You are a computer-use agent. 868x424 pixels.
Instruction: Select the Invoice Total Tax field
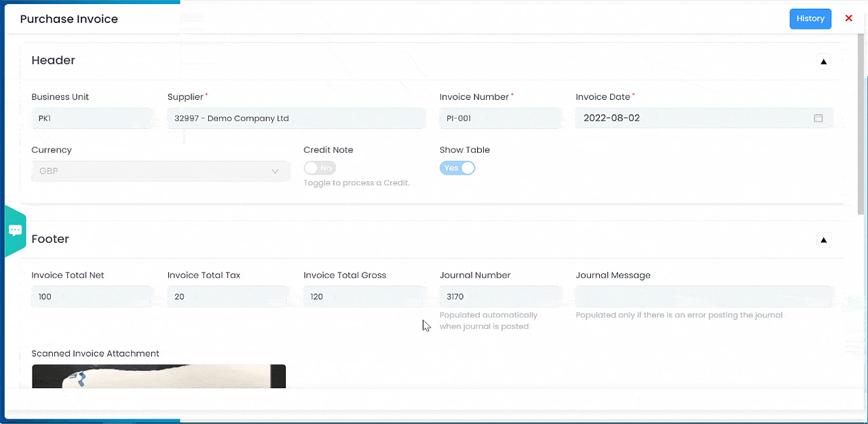[228, 296]
